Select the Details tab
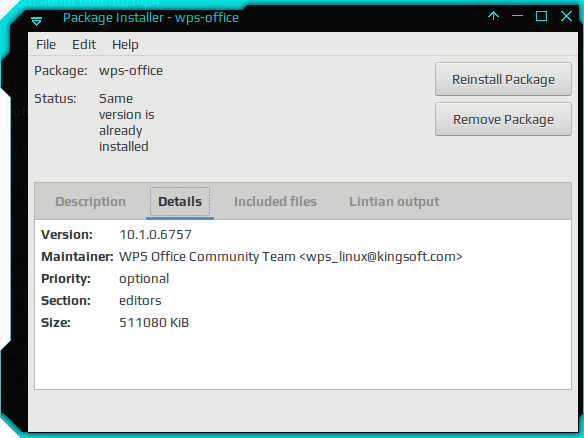584x438 pixels. click(x=180, y=201)
